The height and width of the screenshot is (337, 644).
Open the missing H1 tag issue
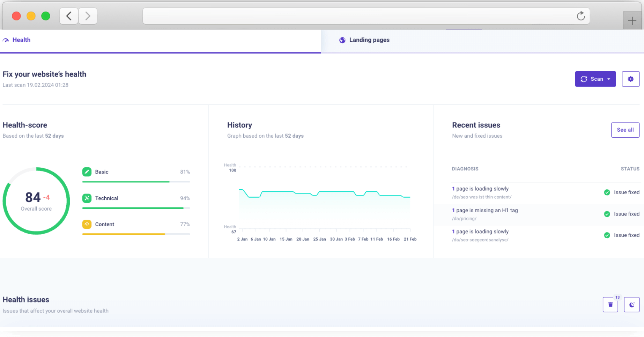tap(487, 211)
